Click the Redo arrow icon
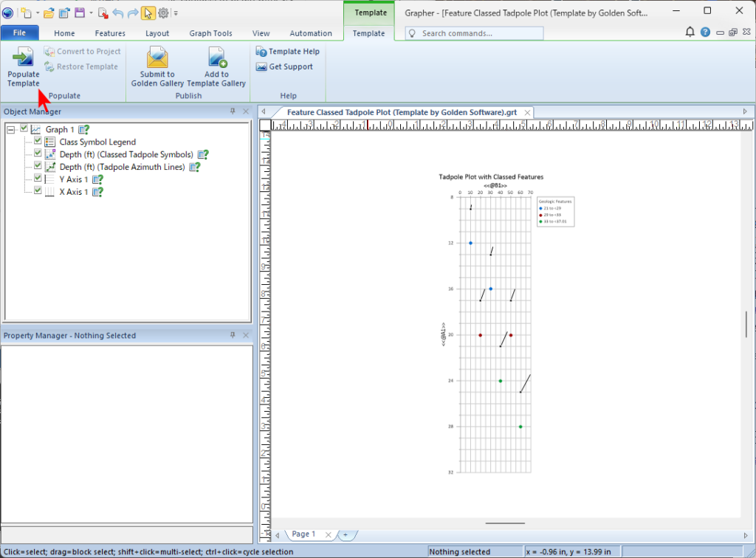The height and width of the screenshot is (558, 756). click(133, 13)
